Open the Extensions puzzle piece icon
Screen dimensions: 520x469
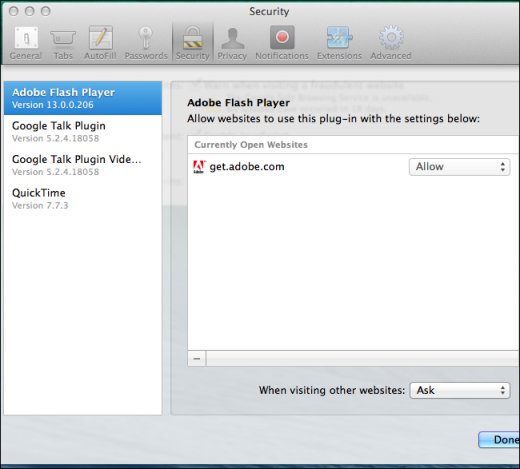pyautogui.click(x=339, y=38)
